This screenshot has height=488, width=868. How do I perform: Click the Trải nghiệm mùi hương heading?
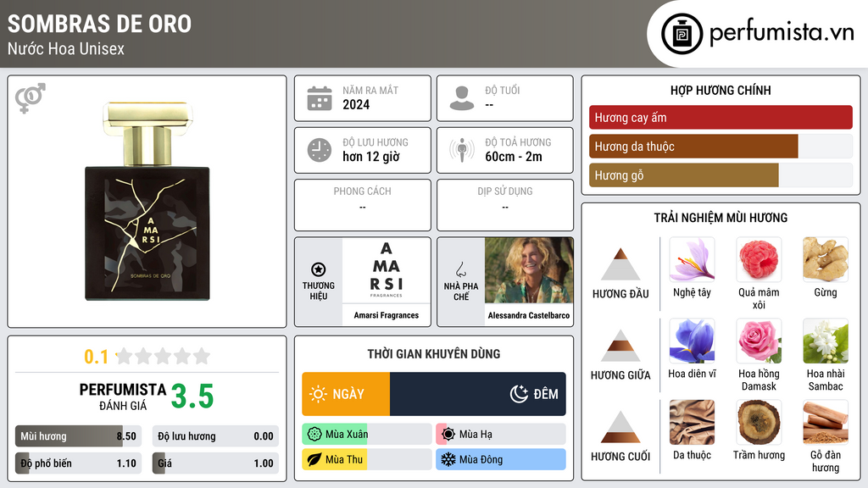[x=721, y=218]
